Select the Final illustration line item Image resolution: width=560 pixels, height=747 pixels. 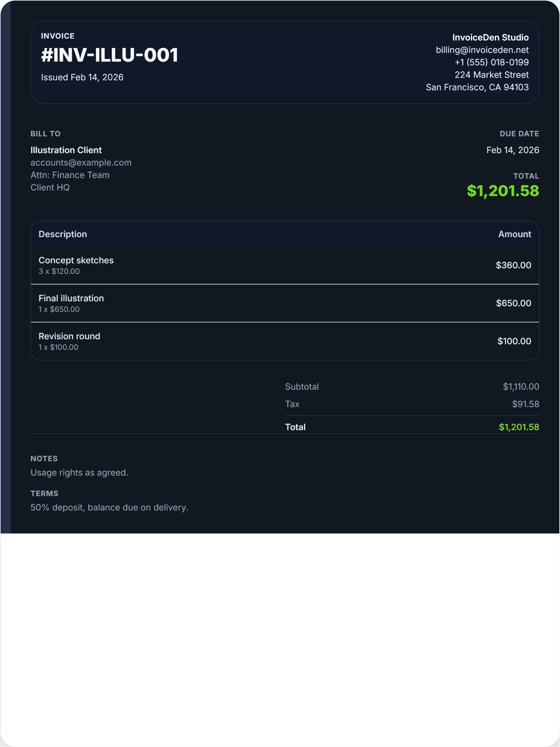[71, 298]
